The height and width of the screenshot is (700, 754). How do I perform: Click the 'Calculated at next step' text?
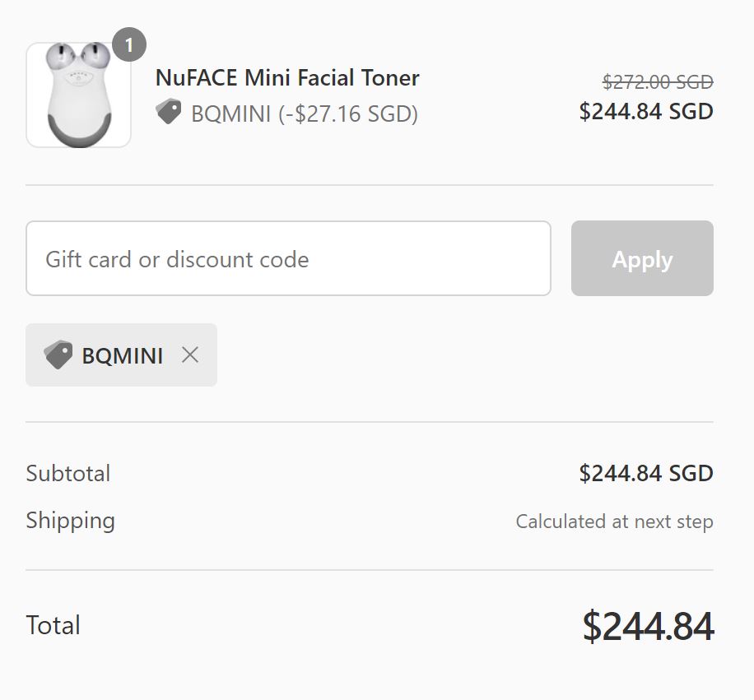click(x=614, y=521)
